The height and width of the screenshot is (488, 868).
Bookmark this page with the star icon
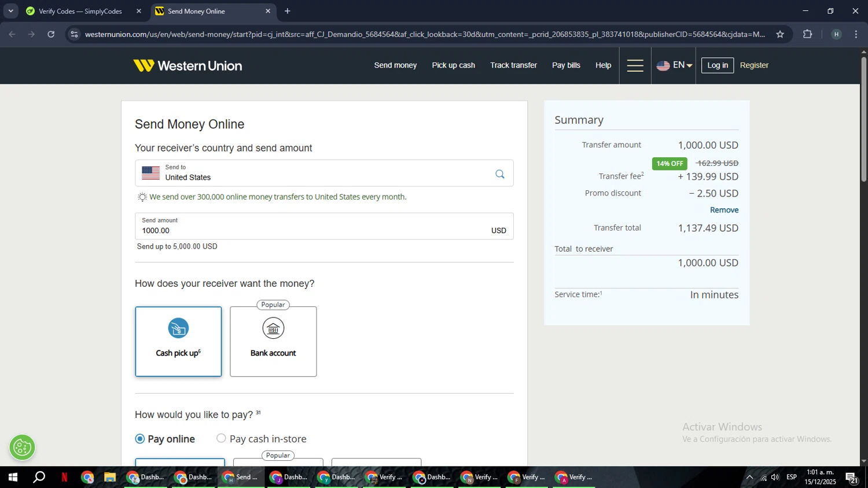pos(780,34)
